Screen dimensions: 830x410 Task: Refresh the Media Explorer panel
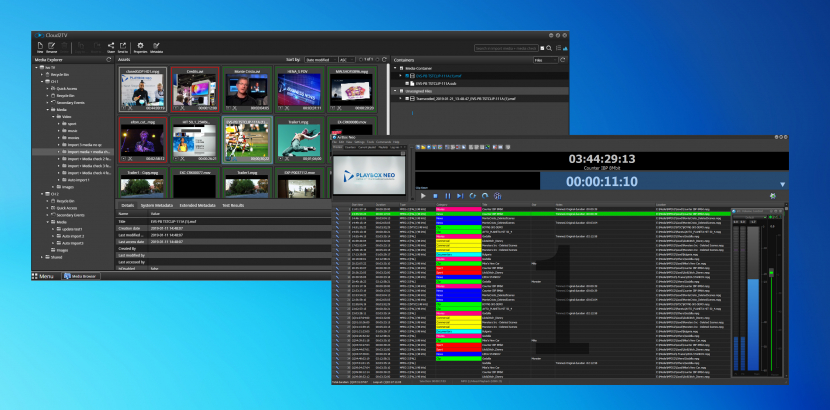(109, 60)
